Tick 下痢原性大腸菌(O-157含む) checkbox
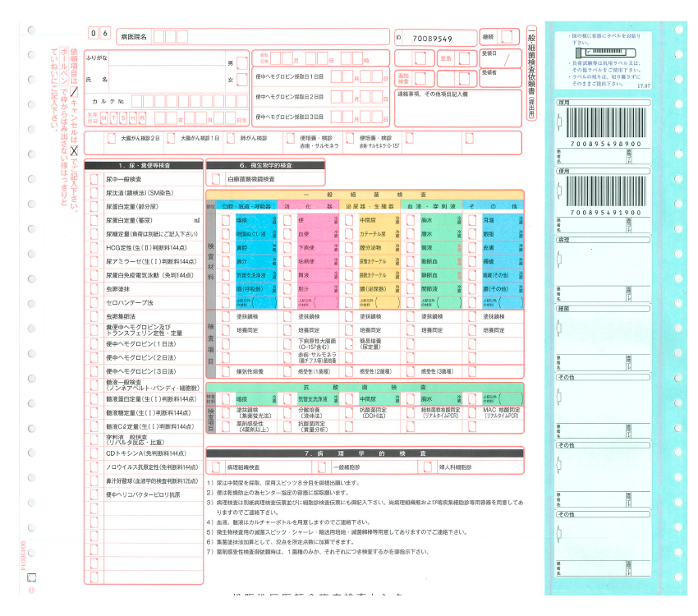Image resolution: width=698 pixels, height=616 pixels. [287, 343]
